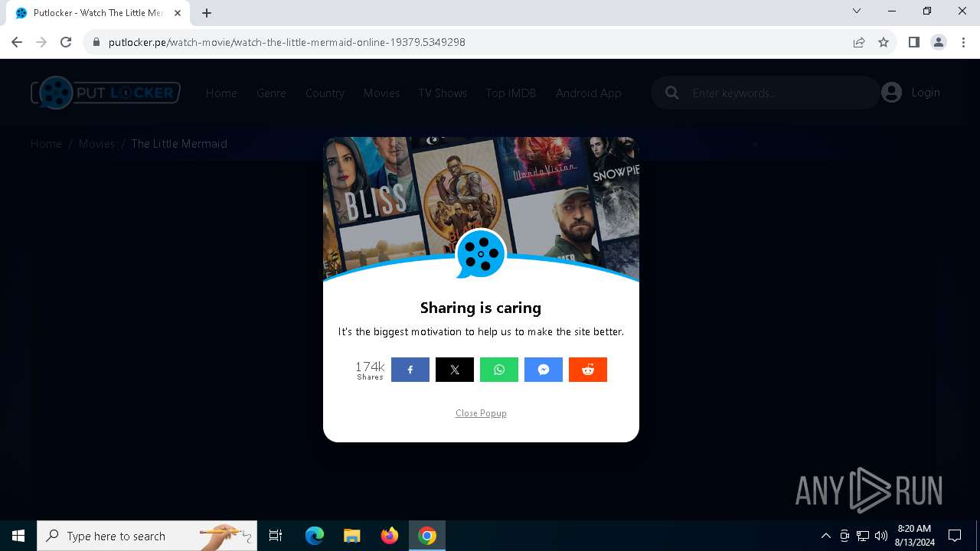Screen dimensions: 980x551
Task: Open a new tab with plus button
Action: [x=207, y=13]
